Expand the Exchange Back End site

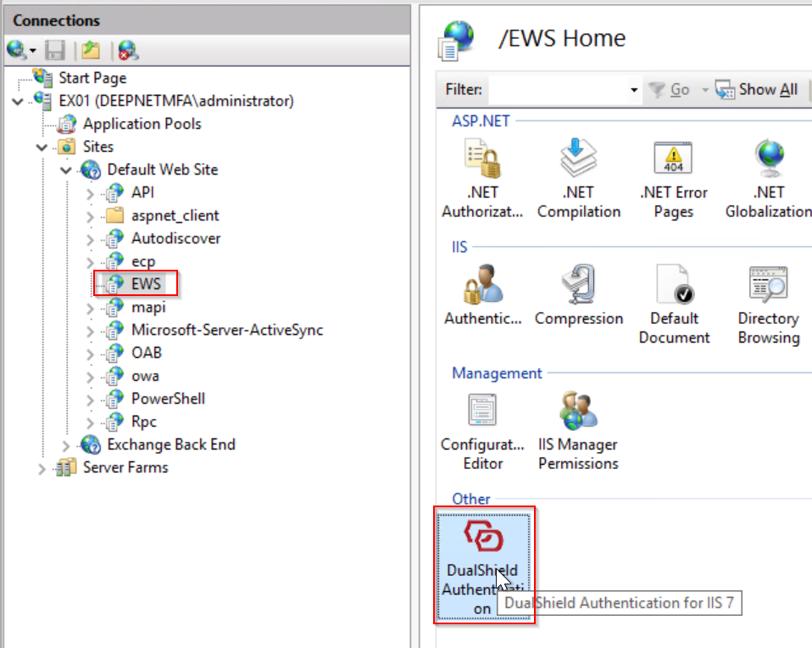pyautogui.click(x=66, y=445)
